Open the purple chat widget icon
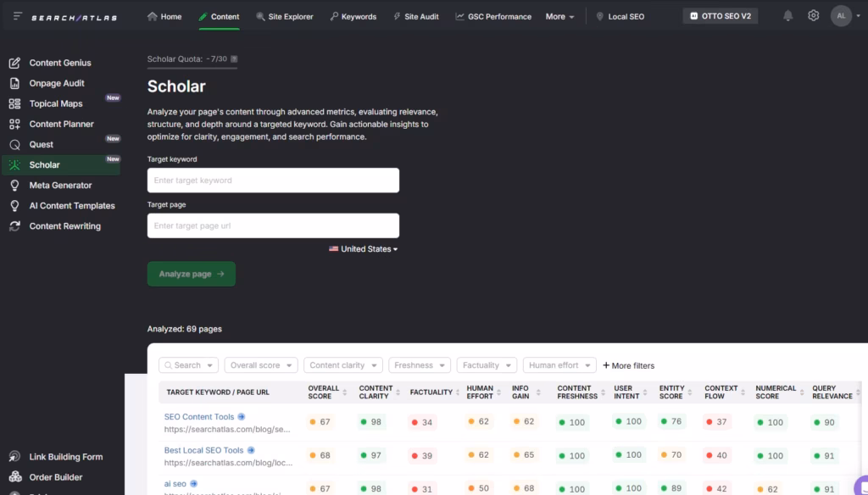868x495 pixels. pyautogui.click(x=860, y=487)
